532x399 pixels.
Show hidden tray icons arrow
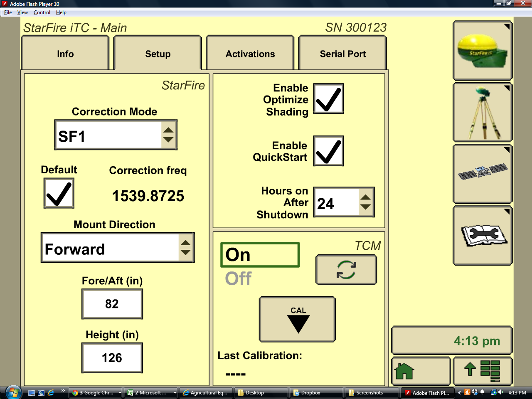click(x=459, y=392)
